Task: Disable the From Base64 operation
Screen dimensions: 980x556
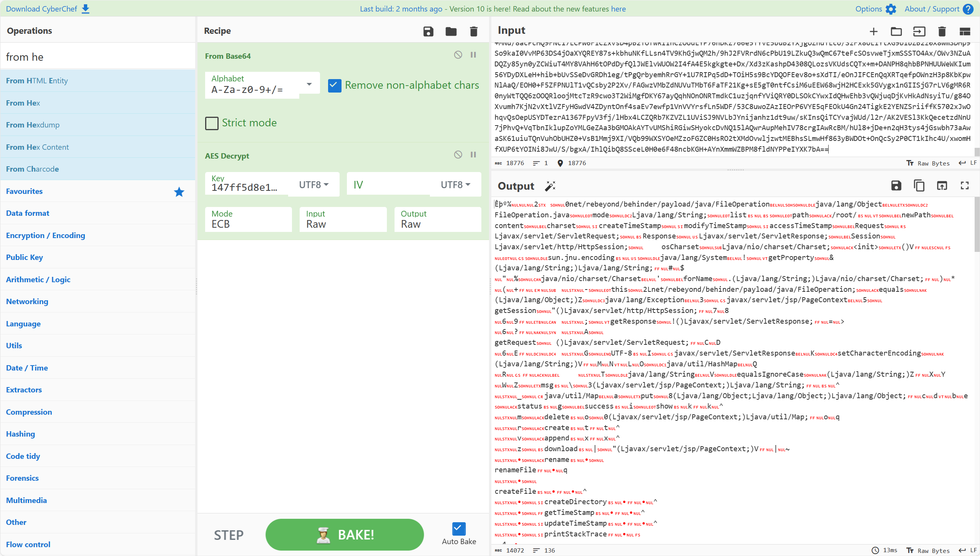Action: pyautogui.click(x=458, y=55)
